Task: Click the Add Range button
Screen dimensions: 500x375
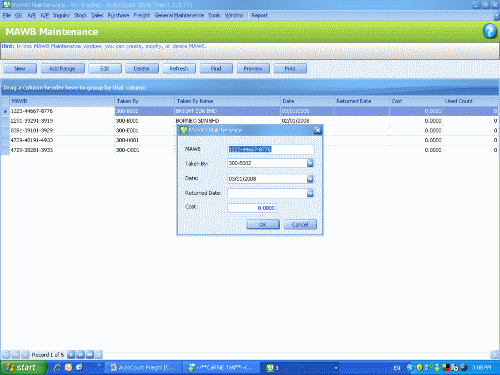Action: pos(62,69)
